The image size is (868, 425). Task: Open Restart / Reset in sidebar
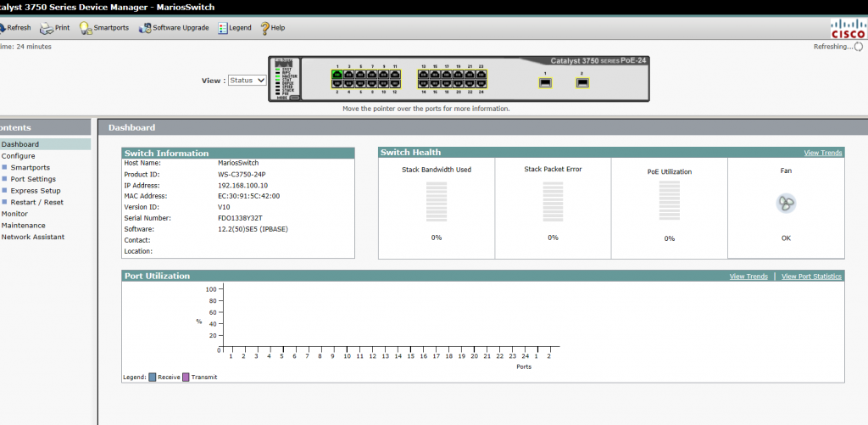tap(37, 202)
